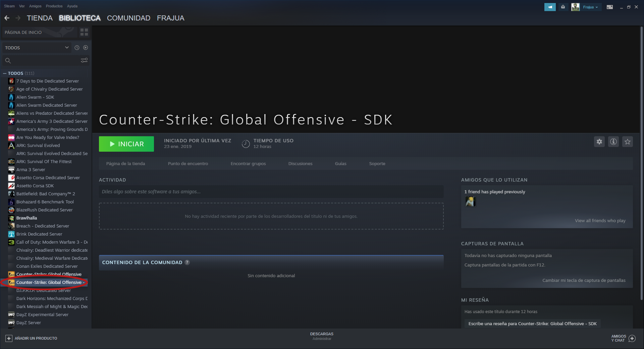Image resolution: width=644 pixels, height=349 pixels.
Task: Click Cambiar mi tecla de captura
Action: pos(584,281)
